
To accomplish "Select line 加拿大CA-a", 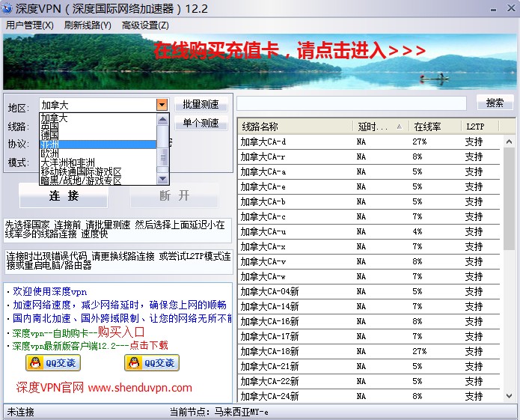I will tap(369, 171).
